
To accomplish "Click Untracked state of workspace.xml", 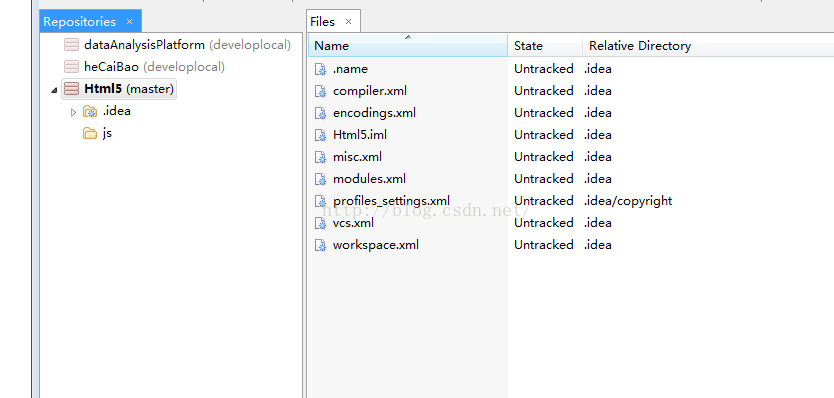I will coord(544,245).
